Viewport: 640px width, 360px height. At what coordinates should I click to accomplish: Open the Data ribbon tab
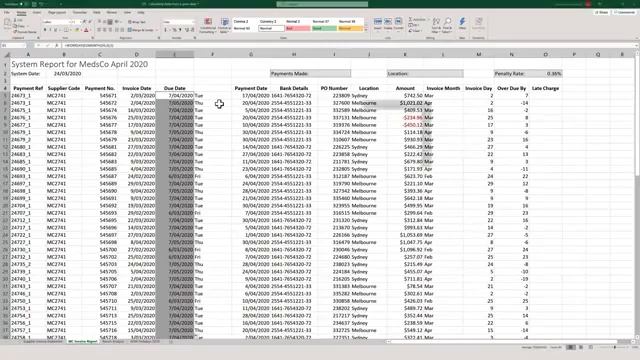[x=97, y=13]
